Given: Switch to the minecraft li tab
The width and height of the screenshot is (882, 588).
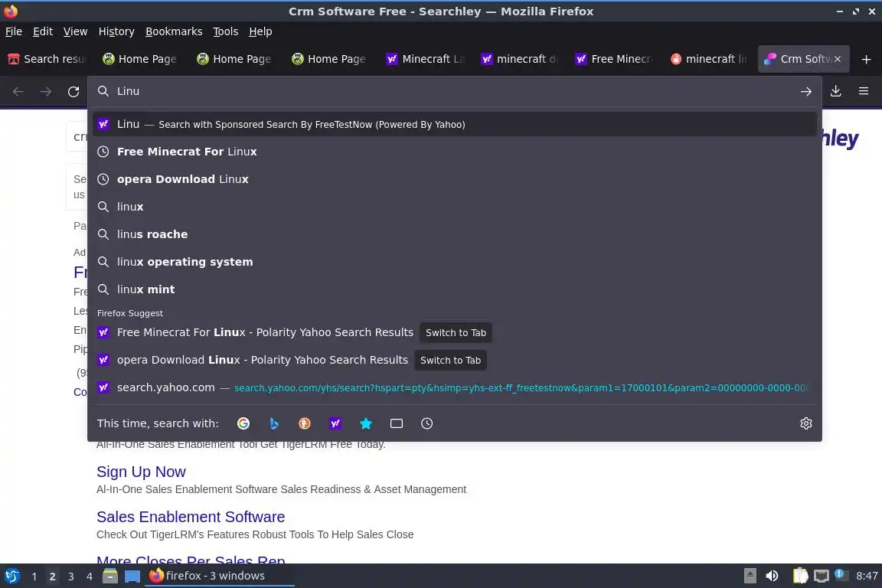Looking at the screenshot, I should pos(710,59).
